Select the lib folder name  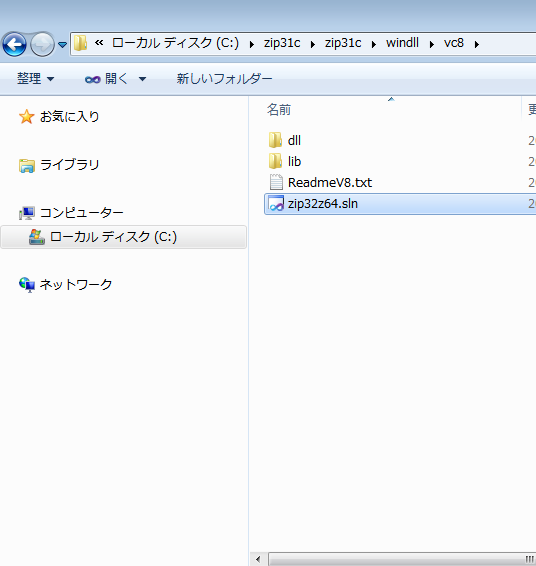pyautogui.click(x=294, y=161)
